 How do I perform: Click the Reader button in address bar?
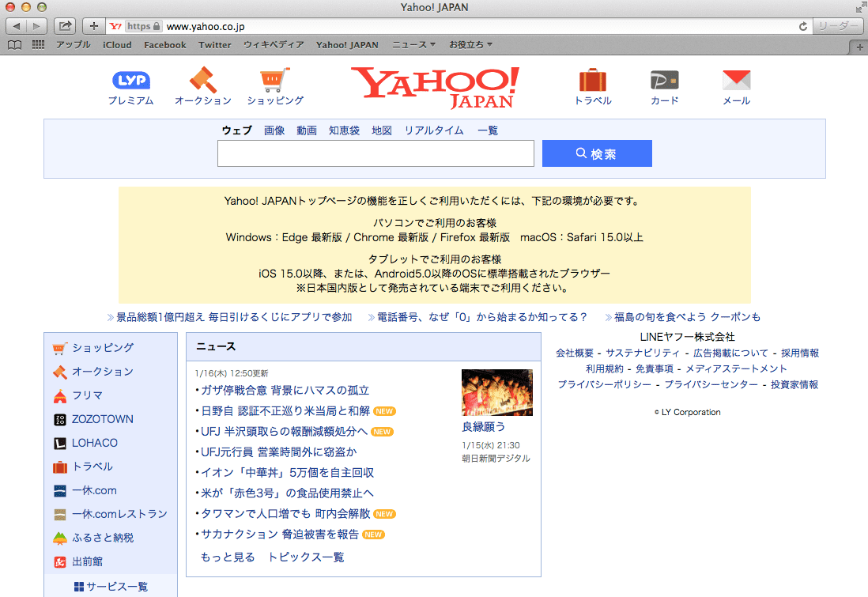pos(838,26)
